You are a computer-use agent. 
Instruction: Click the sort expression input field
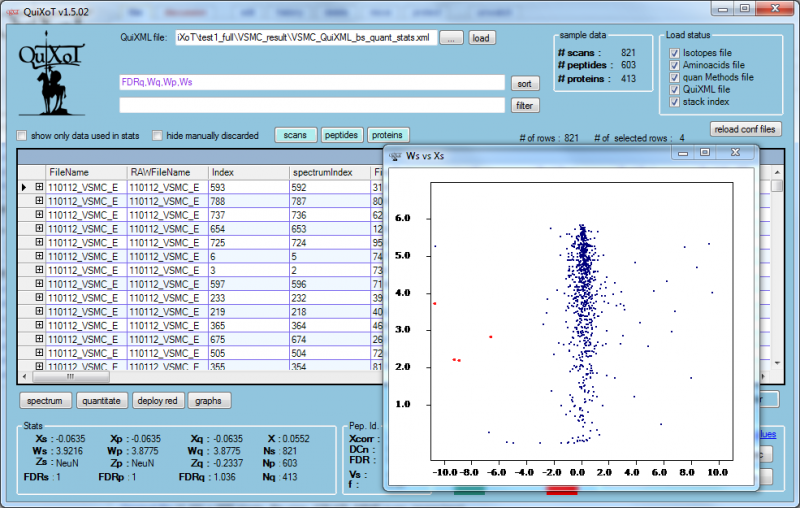(311, 83)
